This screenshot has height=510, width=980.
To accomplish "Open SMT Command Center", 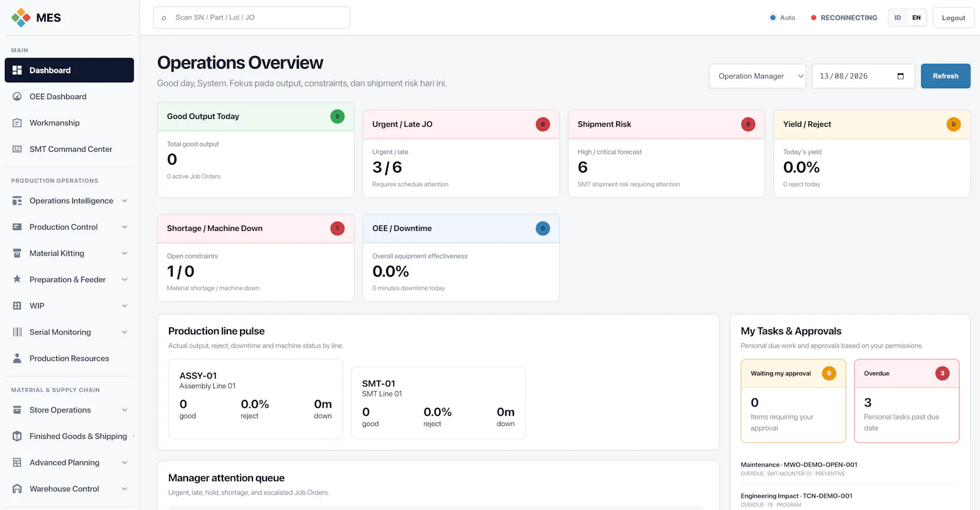I will pyautogui.click(x=69, y=149).
